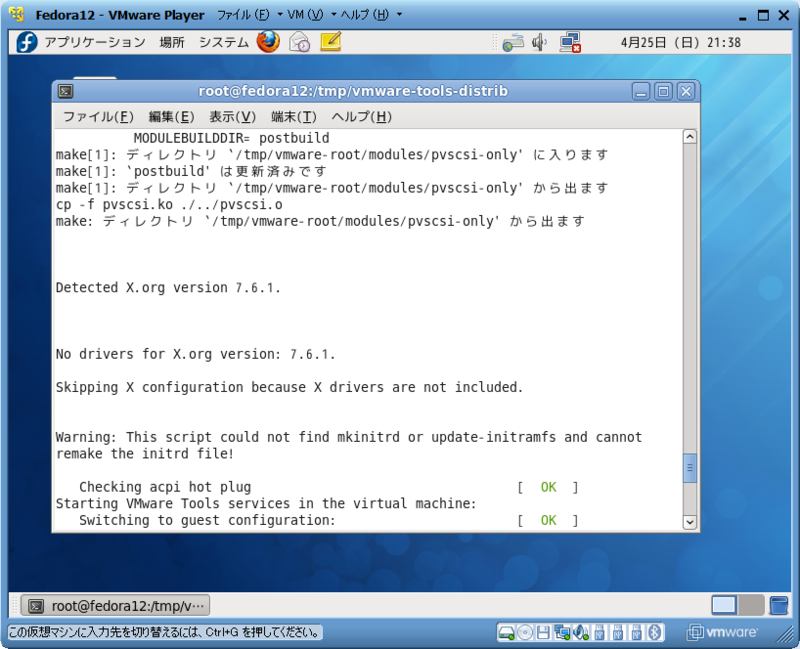Click the terminal scrollbar up arrow

(689, 137)
